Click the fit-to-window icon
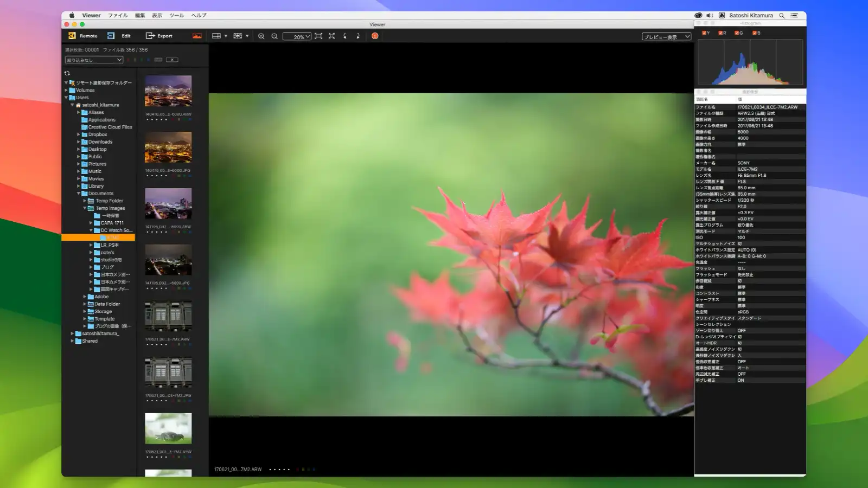 318,36
